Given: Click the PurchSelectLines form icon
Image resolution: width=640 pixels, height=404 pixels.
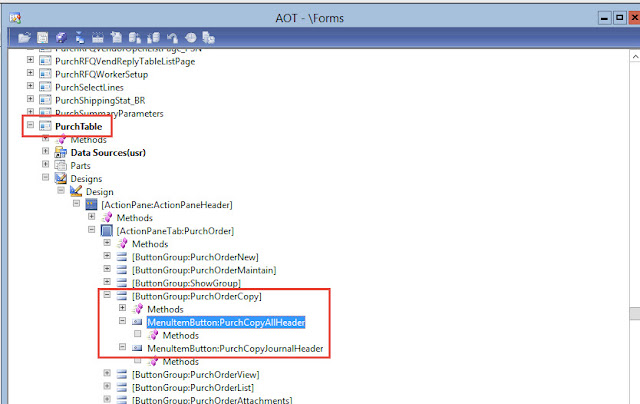Looking at the screenshot, I should tap(45, 87).
